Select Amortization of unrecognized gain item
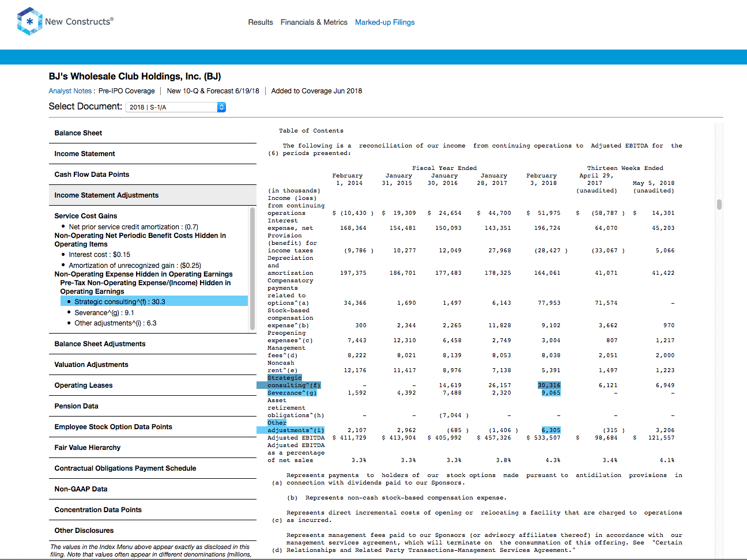The height and width of the screenshot is (560, 747). pos(135,266)
